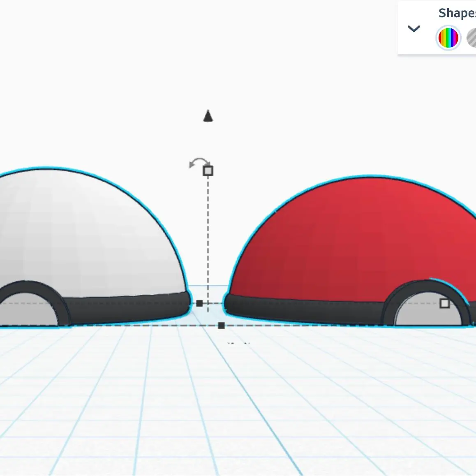Viewport: 476px width, 476px height.
Task: Click the striped transparent material swatch
Action: (472, 37)
